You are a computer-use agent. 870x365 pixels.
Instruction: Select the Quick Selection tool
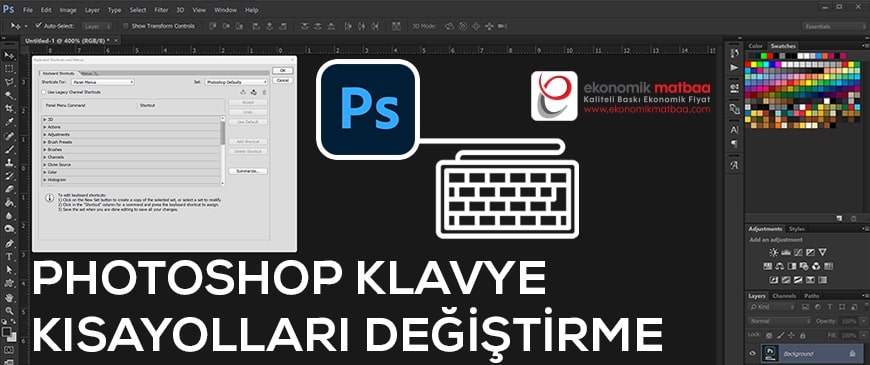(x=9, y=96)
